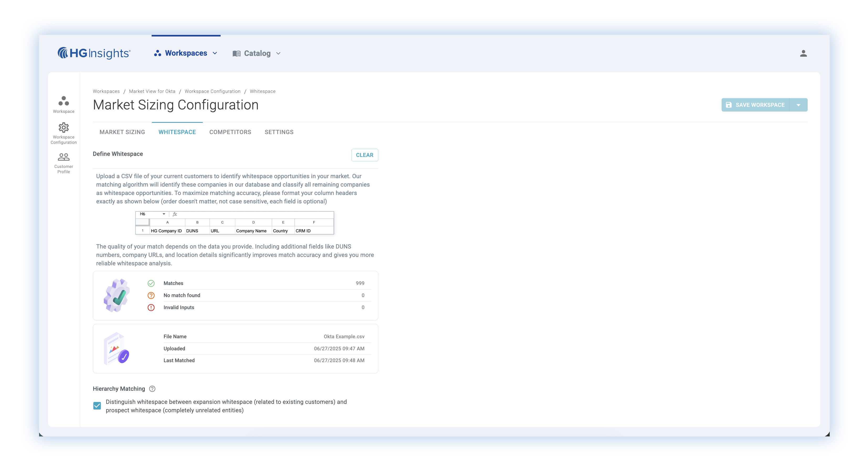Image resolution: width=868 pixels, height=470 pixels.
Task: Click the CSV column header example image
Action: click(x=235, y=223)
